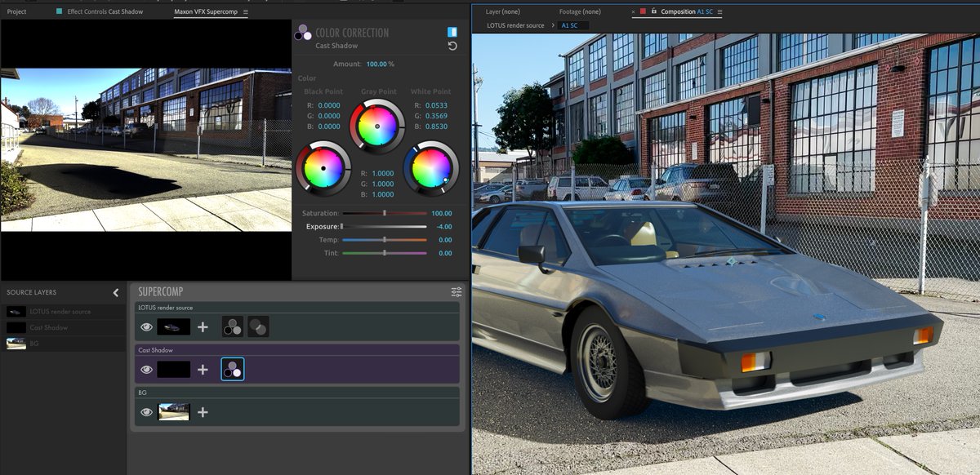The image size is (980, 475).
Task: Switch to the Layer (none) tab
Action: coord(502,12)
